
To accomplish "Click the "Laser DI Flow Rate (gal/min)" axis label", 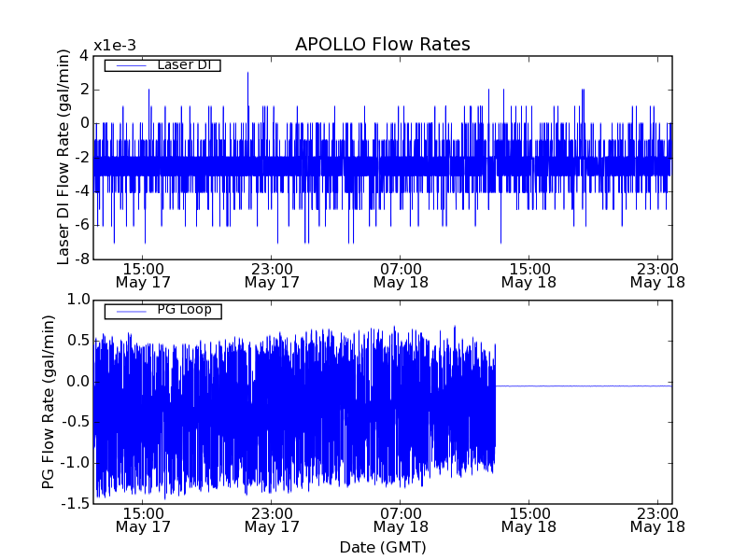I will [63, 157].
